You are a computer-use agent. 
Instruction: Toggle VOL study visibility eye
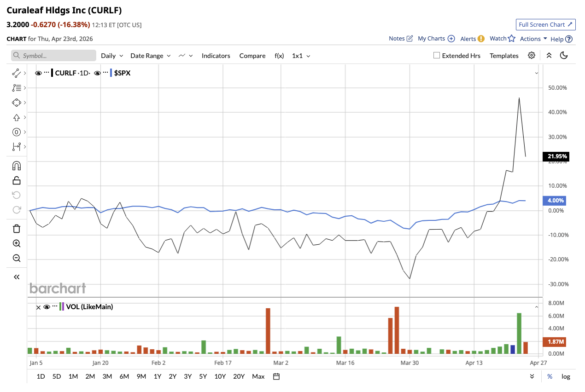point(47,307)
